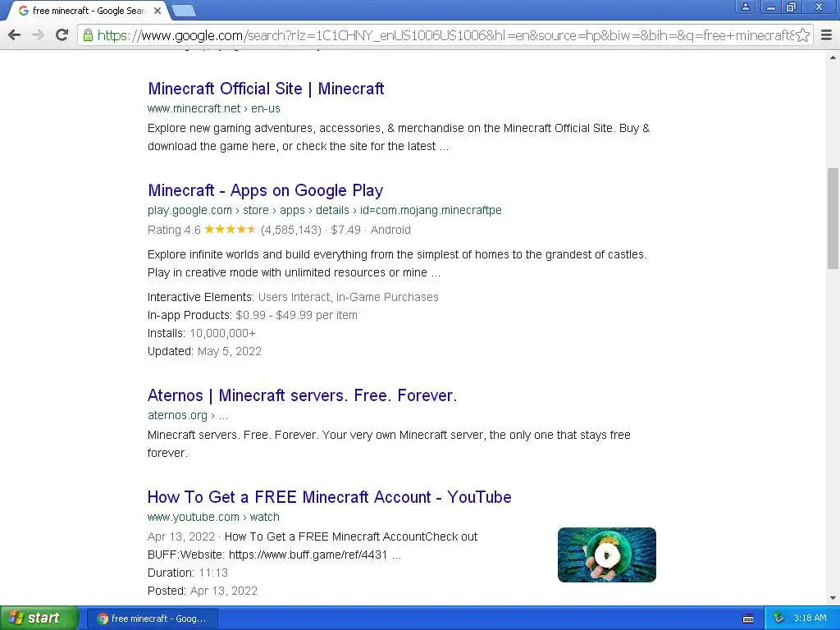Click the $7.49 price text
The height and width of the screenshot is (630, 840).
[345, 230]
